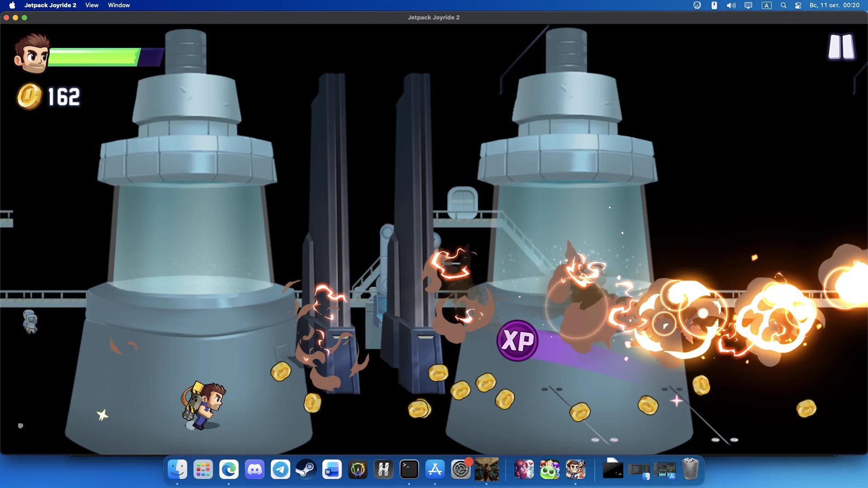Image resolution: width=868 pixels, height=488 pixels.
Task: Open Spotlight search in menu bar
Action: 783,5
